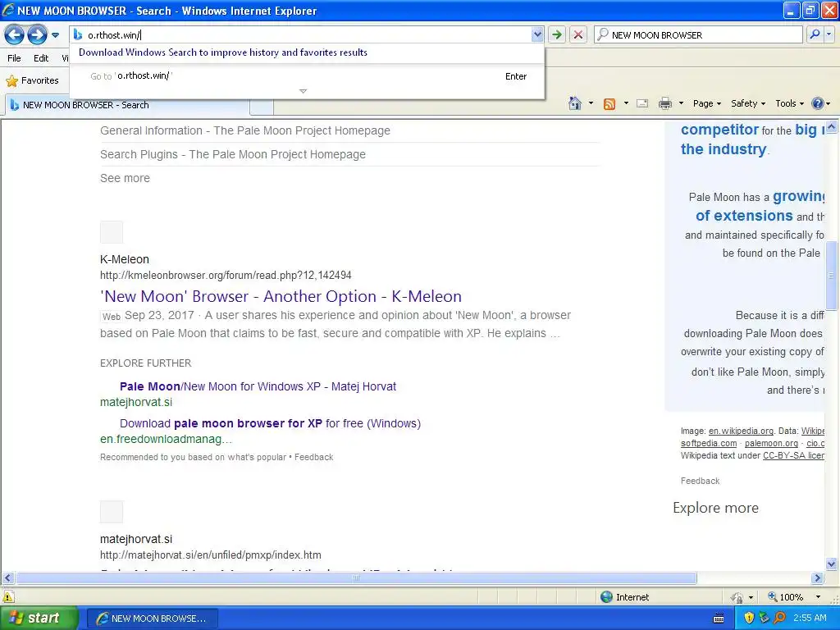Expand the Feeds dropdown arrow

click(626, 103)
